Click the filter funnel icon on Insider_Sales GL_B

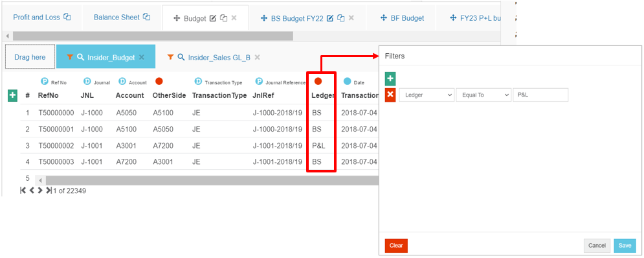pyautogui.click(x=170, y=57)
